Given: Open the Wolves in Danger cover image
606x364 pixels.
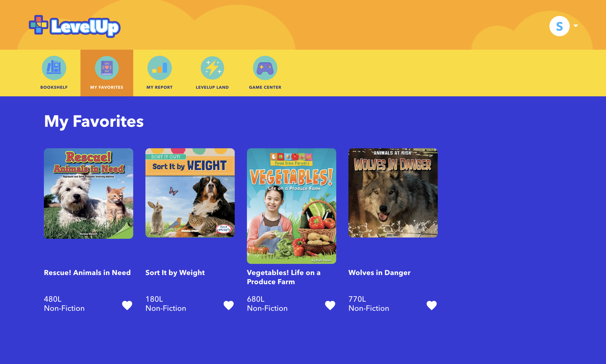Looking at the screenshot, I should [393, 193].
